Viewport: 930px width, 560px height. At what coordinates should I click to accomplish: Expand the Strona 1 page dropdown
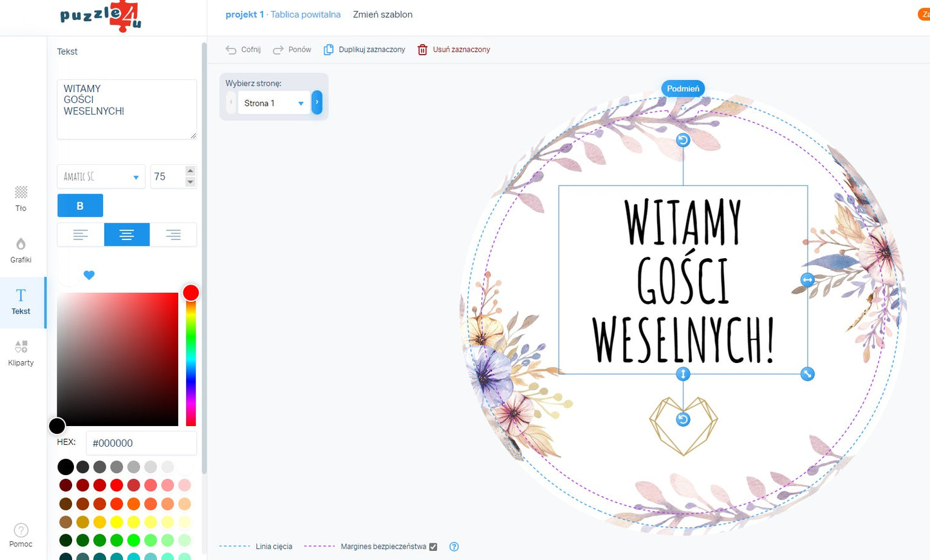274,103
